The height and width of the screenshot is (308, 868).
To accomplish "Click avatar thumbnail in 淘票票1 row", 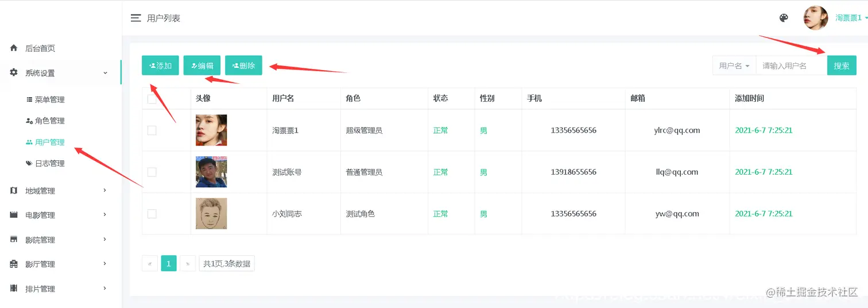I will (x=211, y=130).
